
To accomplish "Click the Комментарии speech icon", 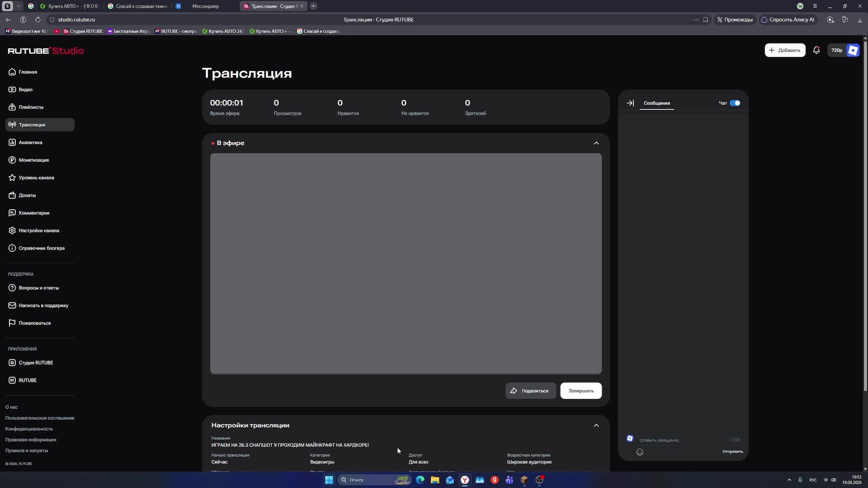I will pyautogui.click(x=12, y=213).
